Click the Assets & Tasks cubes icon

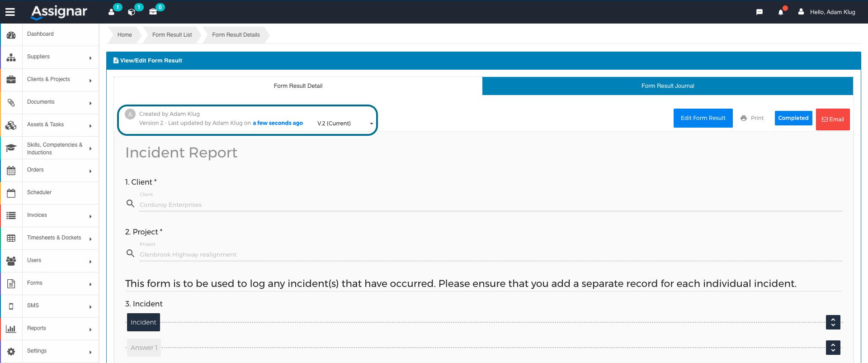coord(11,125)
